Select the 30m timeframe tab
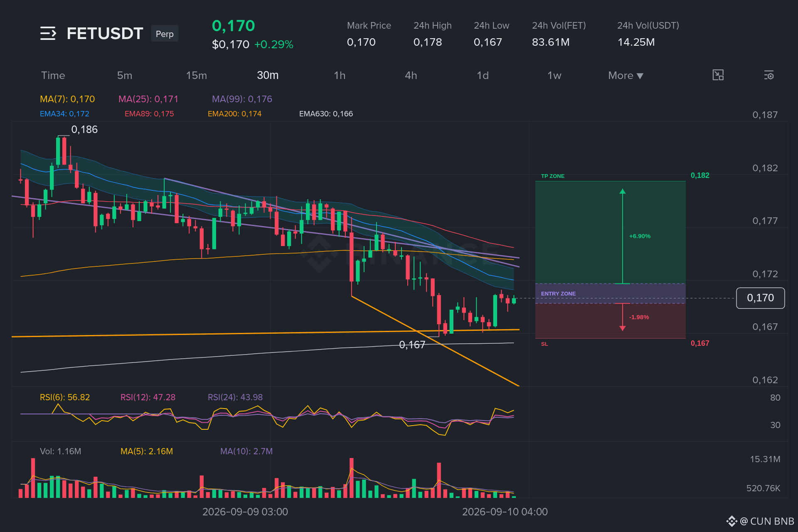798x532 pixels. click(268, 75)
